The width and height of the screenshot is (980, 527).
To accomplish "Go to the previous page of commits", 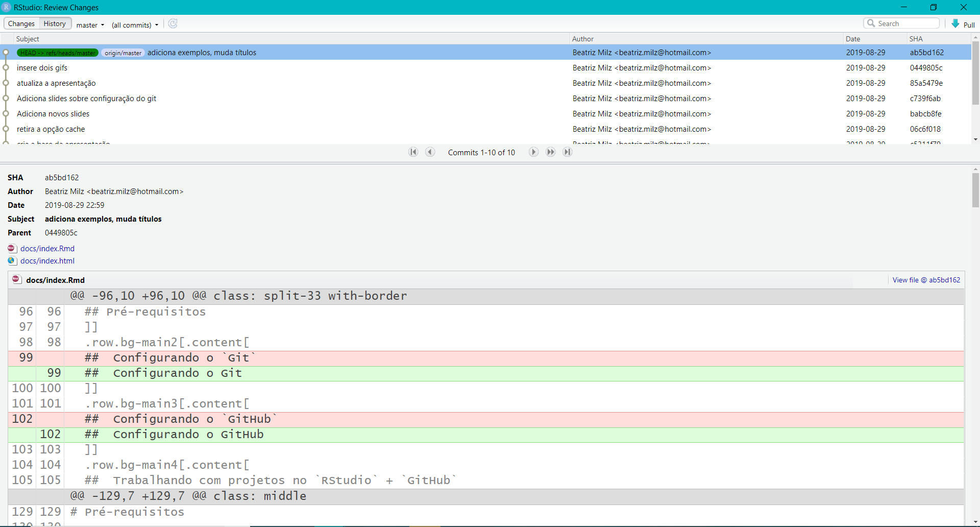I will click(x=430, y=152).
